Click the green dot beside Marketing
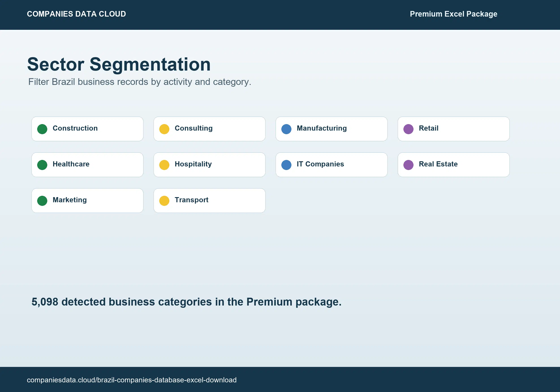Screen dimensions: 560x392 tap(42, 201)
